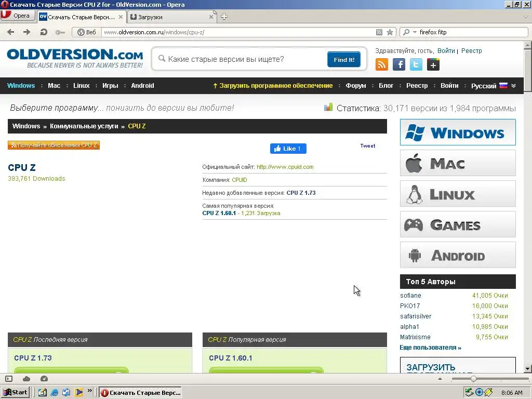The width and height of the screenshot is (532, 399).
Task: Close the Скачать Старые Версии tab
Action: click(x=121, y=17)
